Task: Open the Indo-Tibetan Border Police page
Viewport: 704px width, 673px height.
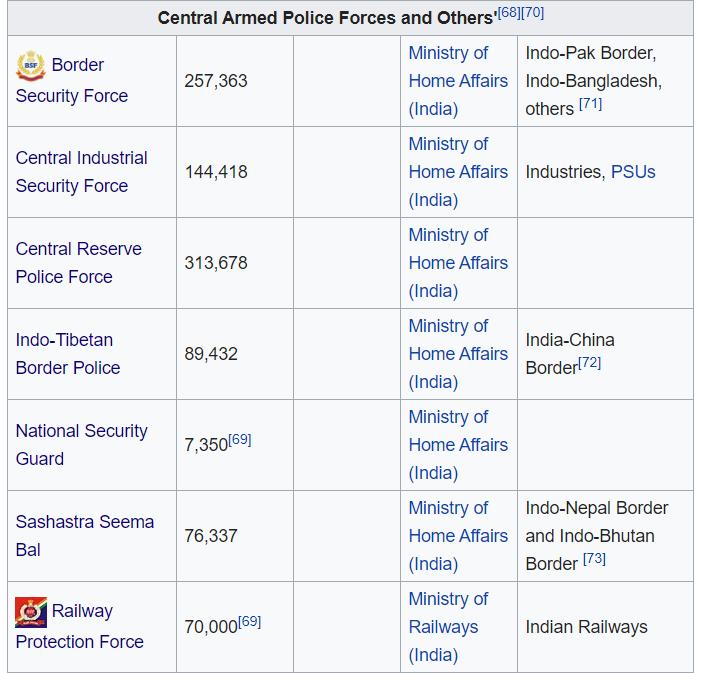Action: tap(68, 354)
